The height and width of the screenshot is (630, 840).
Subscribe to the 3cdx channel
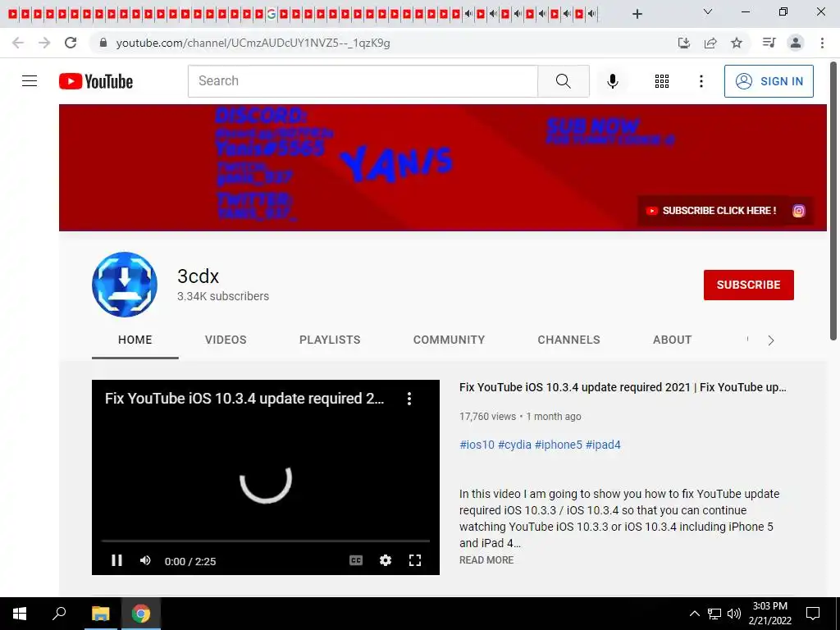click(748, 285)
